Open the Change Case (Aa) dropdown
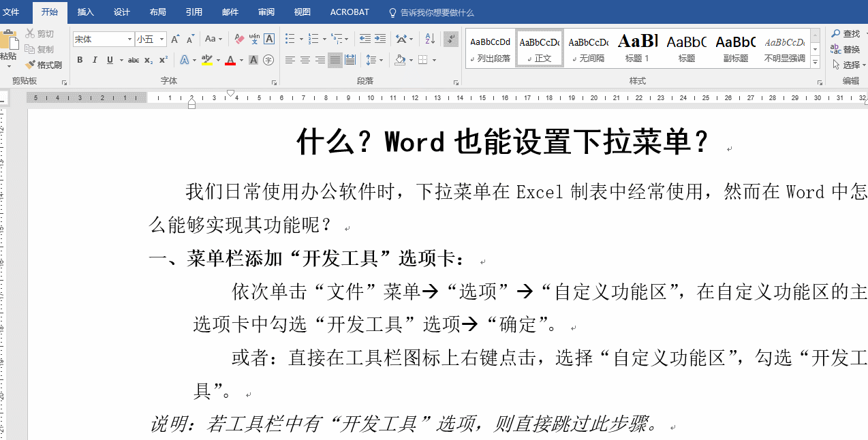This screenshot has width=868, height=440. 213,39
